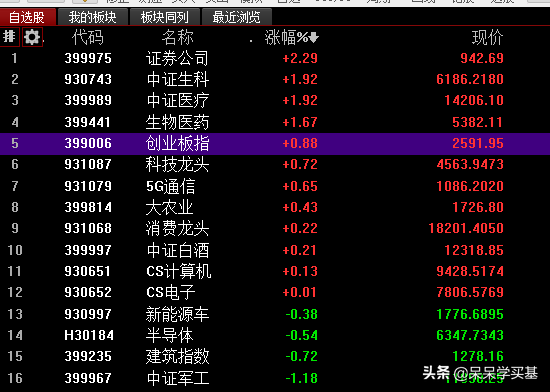The image size is (550, 392).
Task: Select the CS计算机 index name
Action: (179, 271)
